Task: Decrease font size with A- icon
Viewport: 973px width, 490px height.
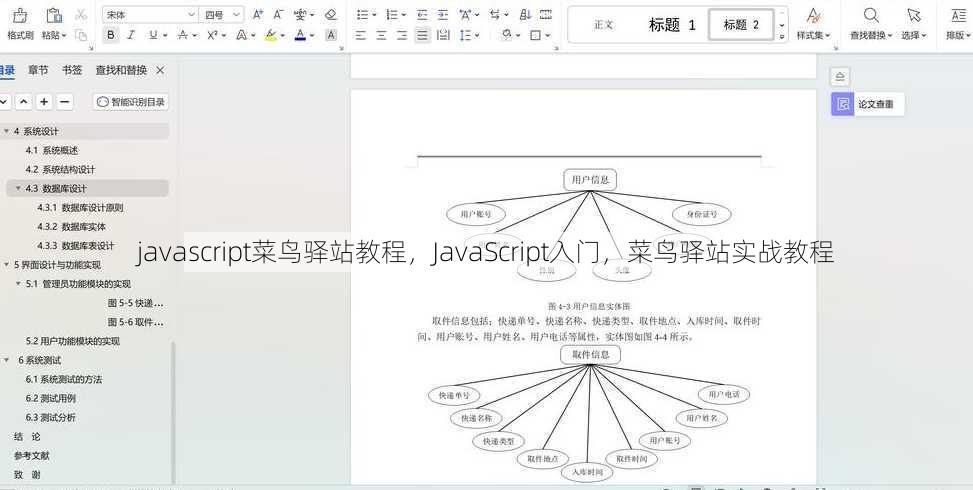Action: point(279,14)
